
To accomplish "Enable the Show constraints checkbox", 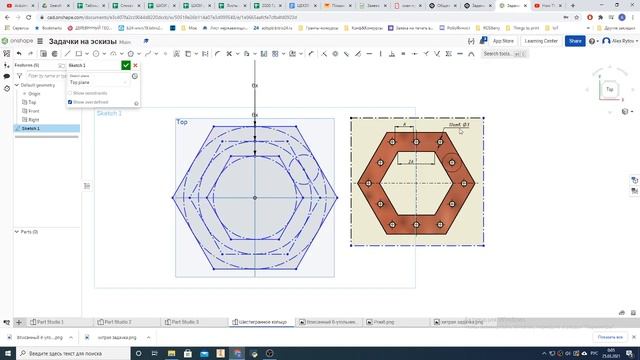I will pyautogui.click(x=70, y=93).
